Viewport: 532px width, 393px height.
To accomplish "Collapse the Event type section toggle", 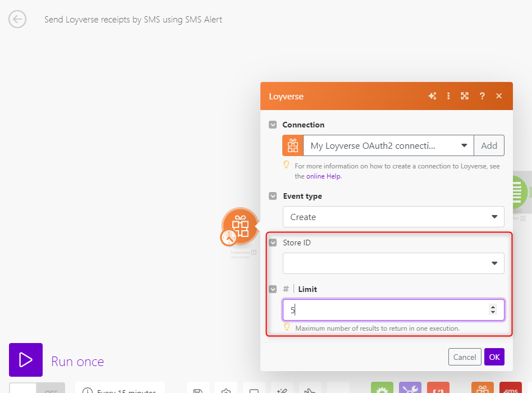I will [273, 196].
